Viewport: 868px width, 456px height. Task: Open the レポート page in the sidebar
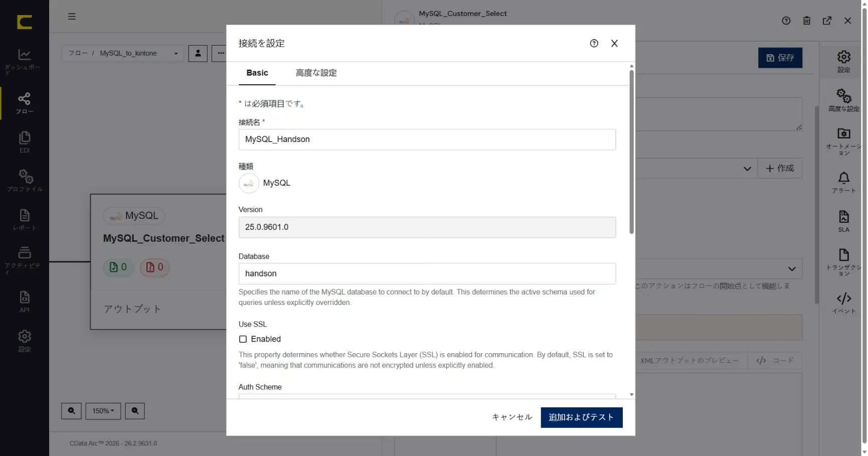click(24, 220)
